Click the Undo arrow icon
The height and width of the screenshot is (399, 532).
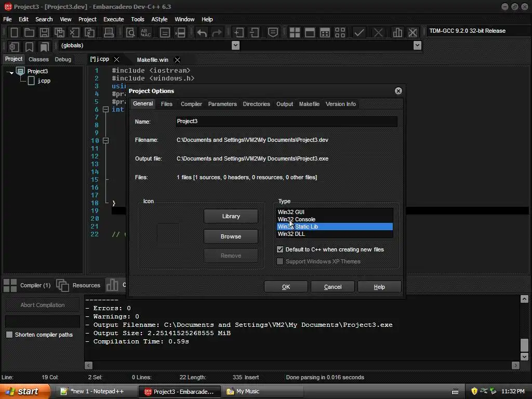coord(202,33)
